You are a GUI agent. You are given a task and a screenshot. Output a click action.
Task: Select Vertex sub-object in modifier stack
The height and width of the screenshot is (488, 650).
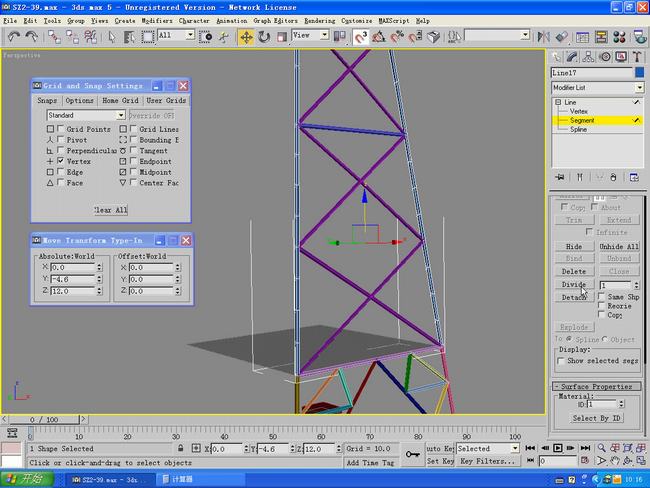579,111
